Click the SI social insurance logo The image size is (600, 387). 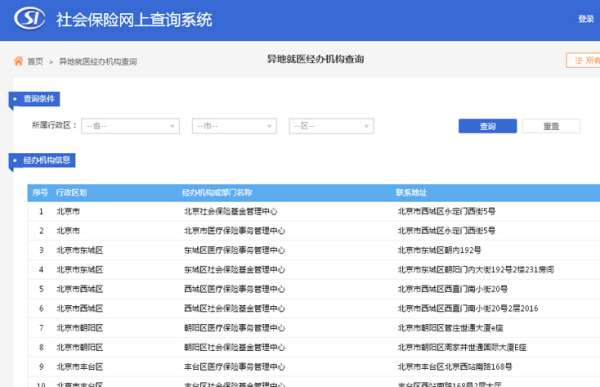(29, 18)
